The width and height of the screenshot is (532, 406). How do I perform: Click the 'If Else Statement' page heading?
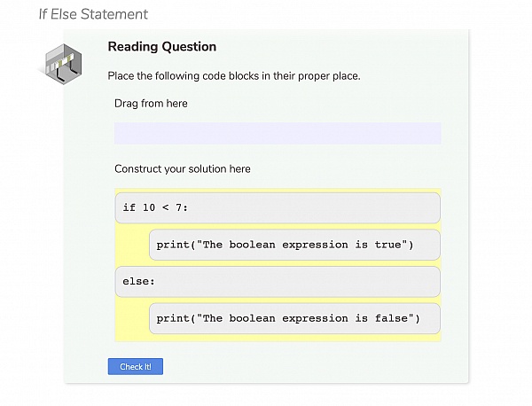pos(93,14)
